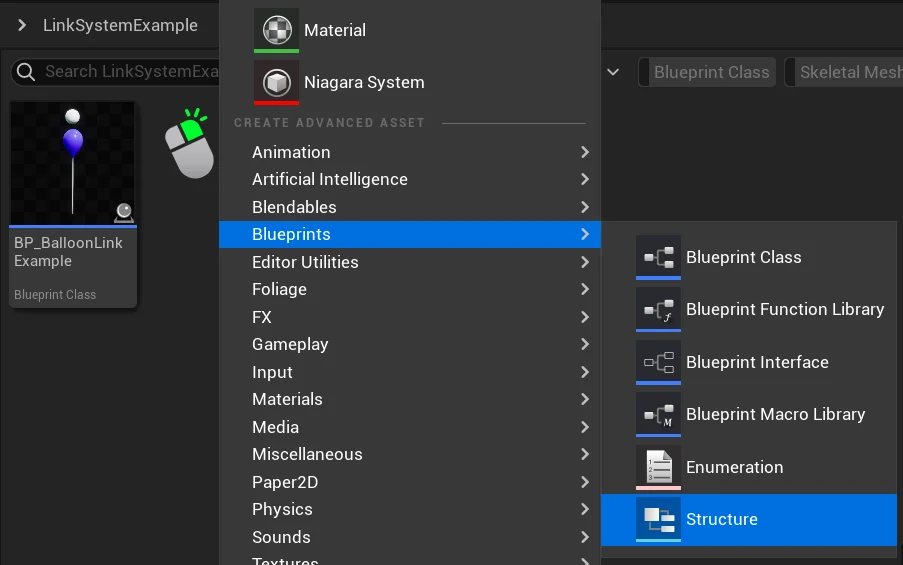Open the Editor Utilities menu entry
Viewport: 903px width, 565px height.
click(x=305, y=262)
